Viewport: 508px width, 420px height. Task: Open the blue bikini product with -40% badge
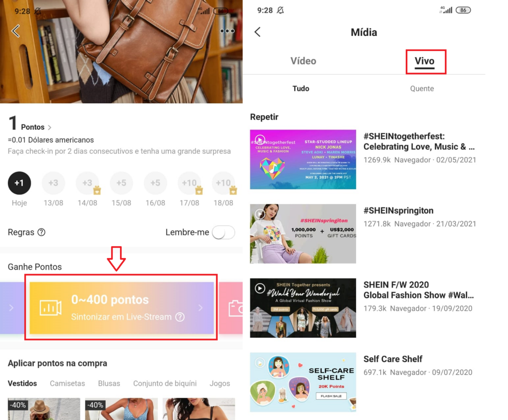[121, 409]
